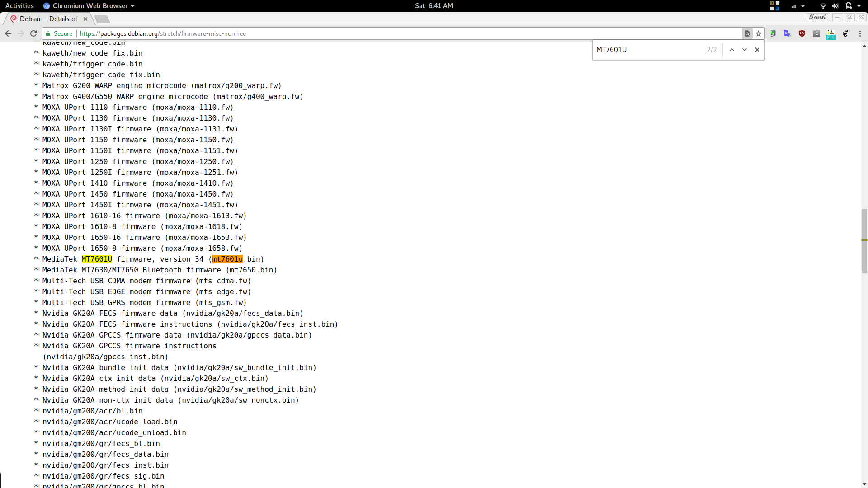Screen dimensions: 868x488
Task: Close the Debian Details tab
Action: (85, 19)
